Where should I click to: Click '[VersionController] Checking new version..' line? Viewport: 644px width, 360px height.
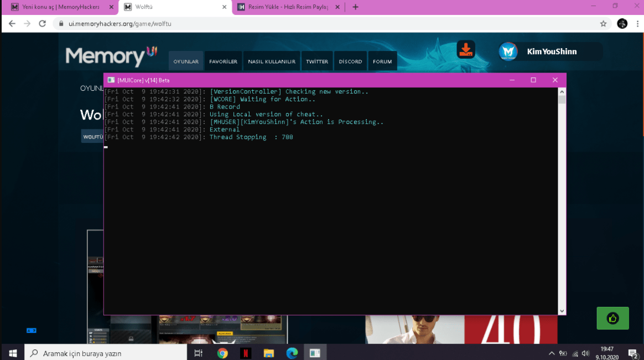(x=289, y=91)
